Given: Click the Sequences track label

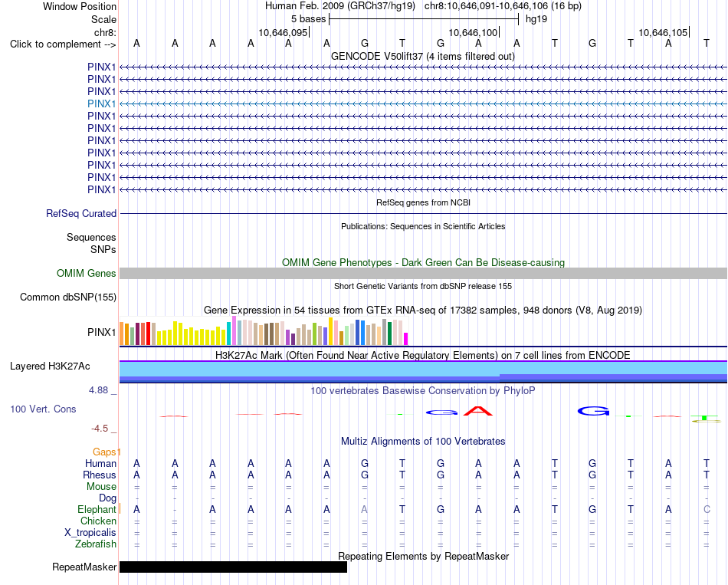Looking at the screenshot, I should pos(91,238).
